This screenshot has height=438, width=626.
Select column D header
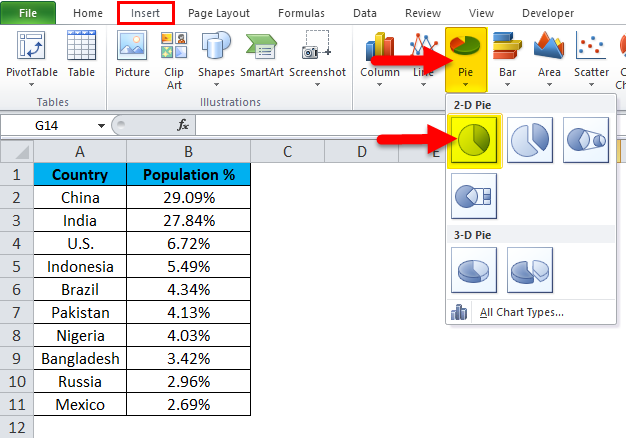(362, 152)
